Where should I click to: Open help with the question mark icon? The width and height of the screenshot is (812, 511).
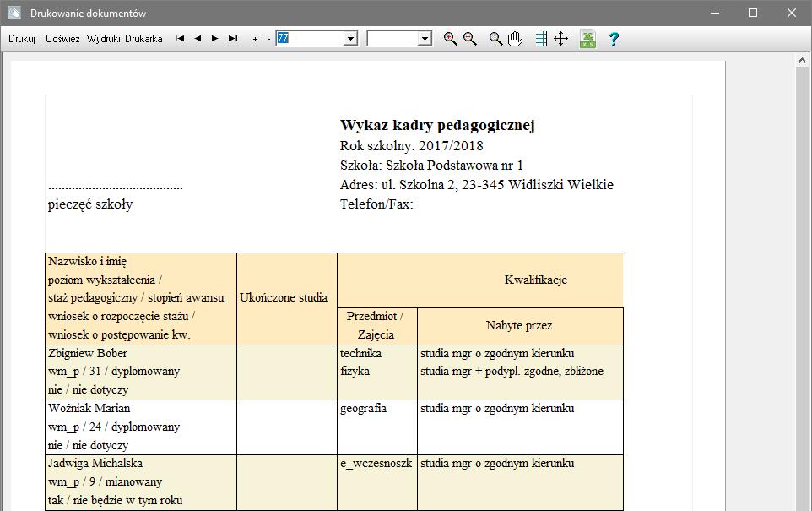[x=614, y=39]
